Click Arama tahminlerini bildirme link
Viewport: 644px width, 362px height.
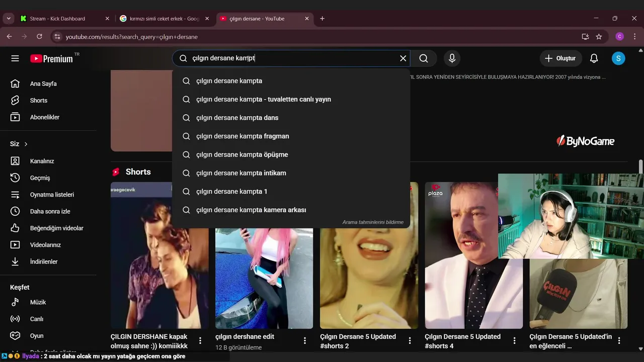click(x=373, y=222)
